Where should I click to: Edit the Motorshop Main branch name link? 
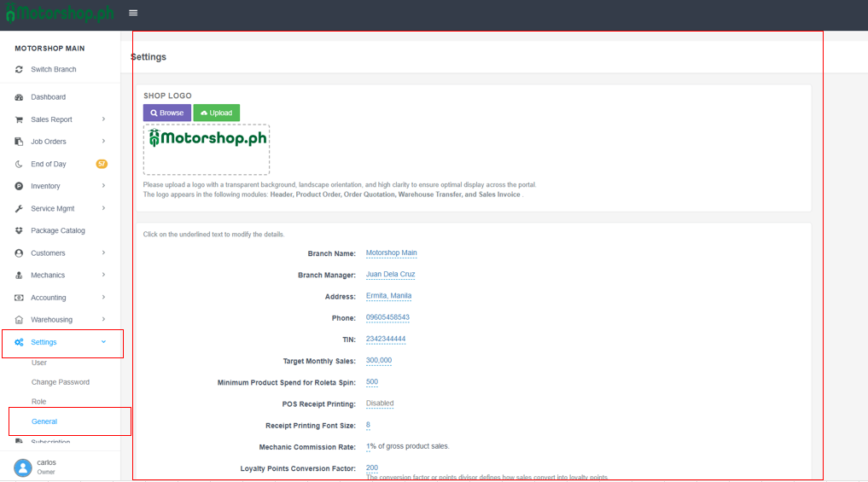pyautogui.click(x=391, y=253)
